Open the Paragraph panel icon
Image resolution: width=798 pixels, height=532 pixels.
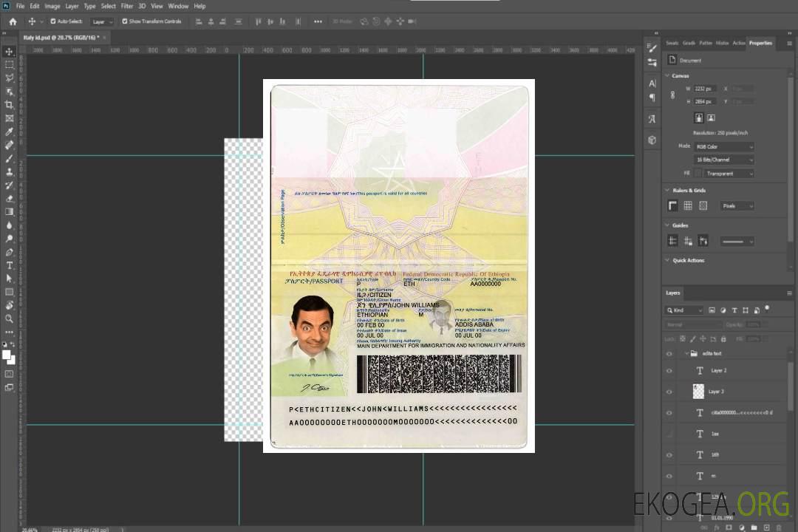tap(652, 98)
